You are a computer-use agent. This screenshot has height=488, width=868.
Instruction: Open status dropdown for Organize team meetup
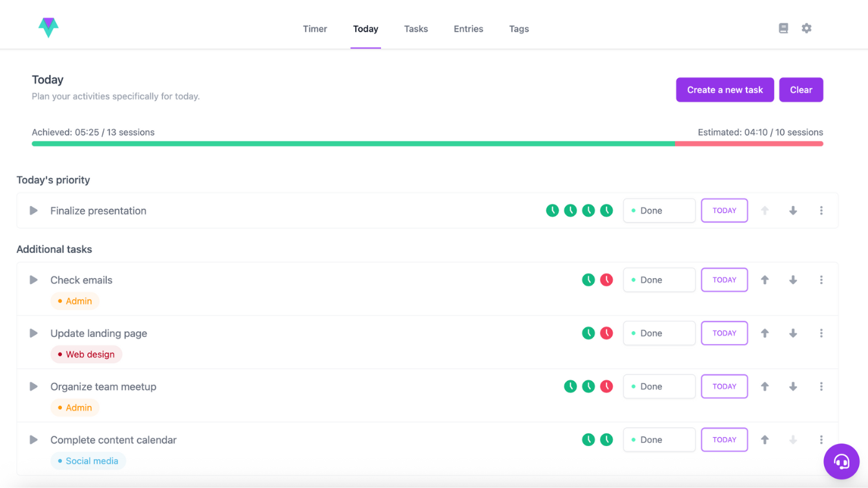(x=659, y=387)
